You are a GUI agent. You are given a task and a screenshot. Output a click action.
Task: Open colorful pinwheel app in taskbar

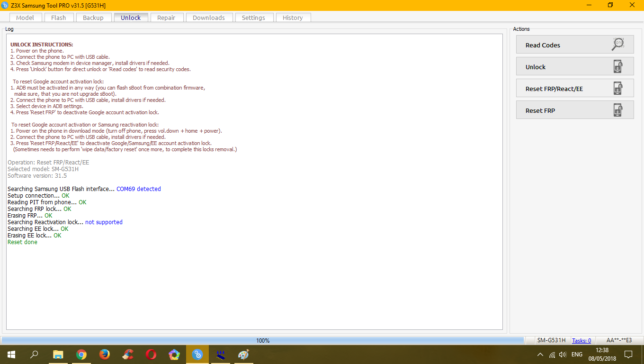click(174, 354)
